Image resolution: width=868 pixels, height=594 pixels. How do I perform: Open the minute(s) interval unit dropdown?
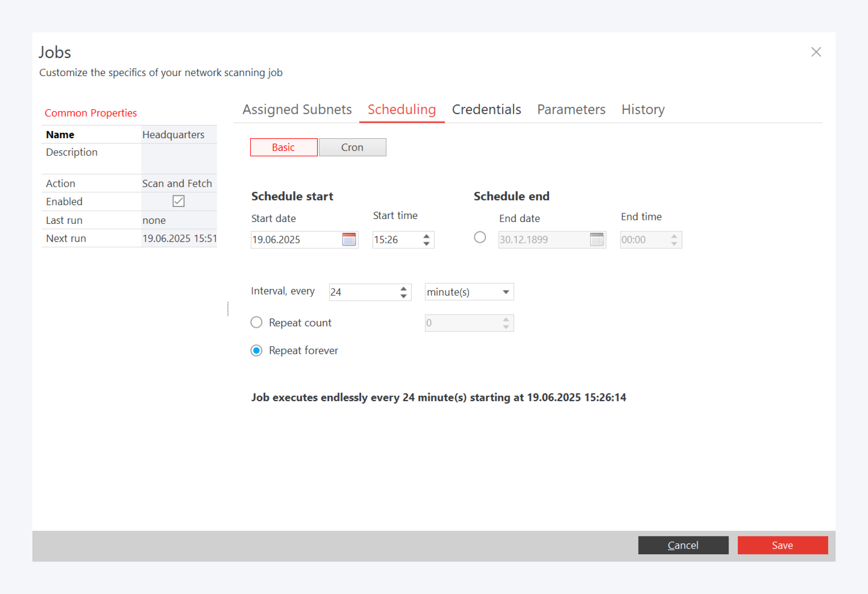469,292
